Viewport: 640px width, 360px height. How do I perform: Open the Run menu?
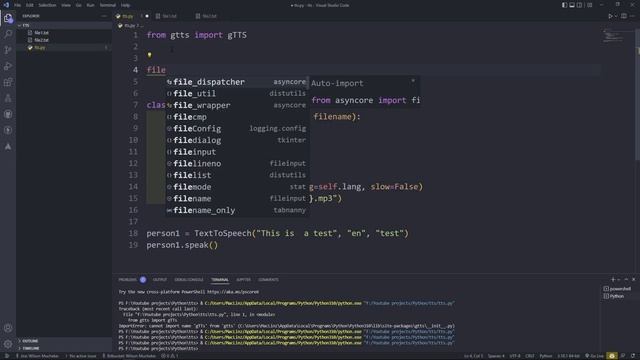(x=91, y=5)
